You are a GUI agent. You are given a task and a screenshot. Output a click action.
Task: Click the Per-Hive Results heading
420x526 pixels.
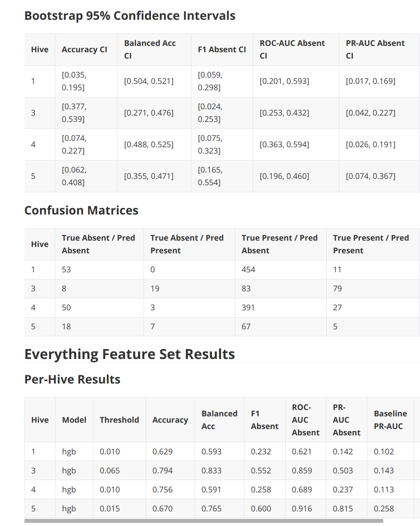72,379
